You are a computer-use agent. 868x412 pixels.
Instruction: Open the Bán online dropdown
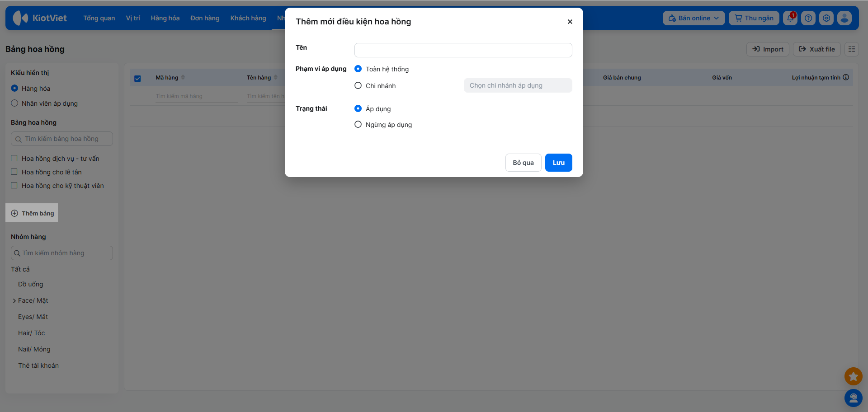(x=693, y=18)
